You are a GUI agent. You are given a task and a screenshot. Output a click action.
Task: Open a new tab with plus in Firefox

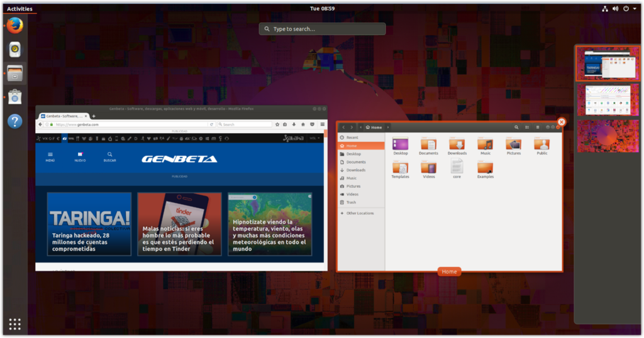click(x=94, y=116)
